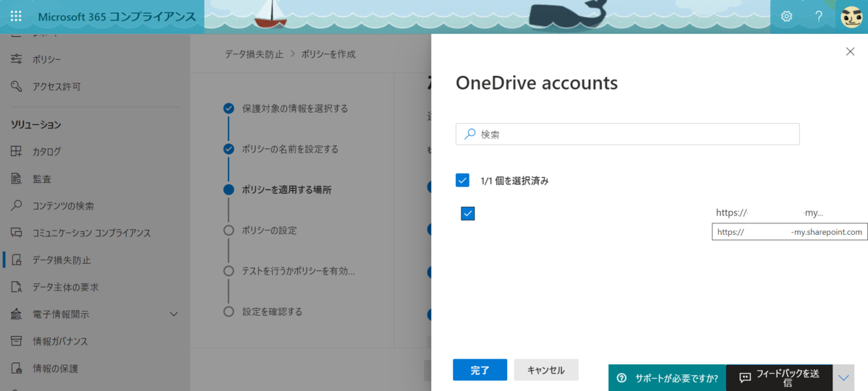The height and width of the screenshot is (391, 868).
Task: Click the データ主体の要求 icon
Action: click(x=17, y=287)
